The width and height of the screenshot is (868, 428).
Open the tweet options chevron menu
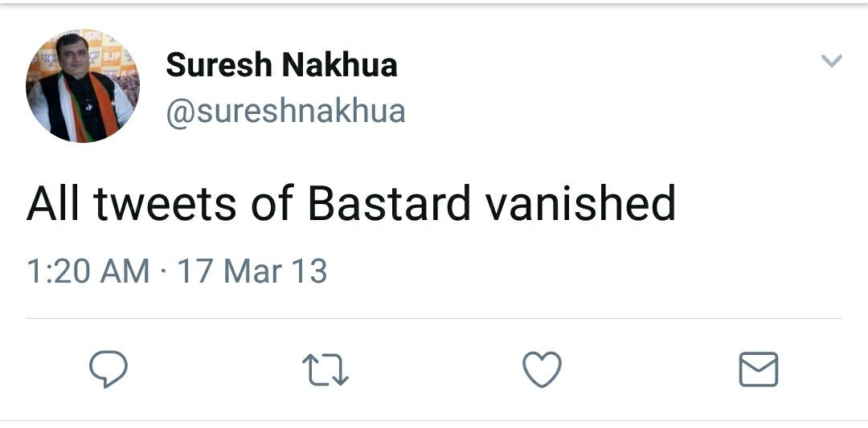tap(832, 61)
